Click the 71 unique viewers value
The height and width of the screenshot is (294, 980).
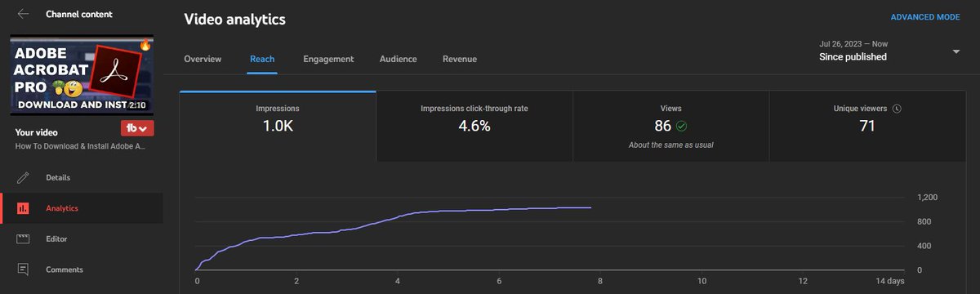867,127
